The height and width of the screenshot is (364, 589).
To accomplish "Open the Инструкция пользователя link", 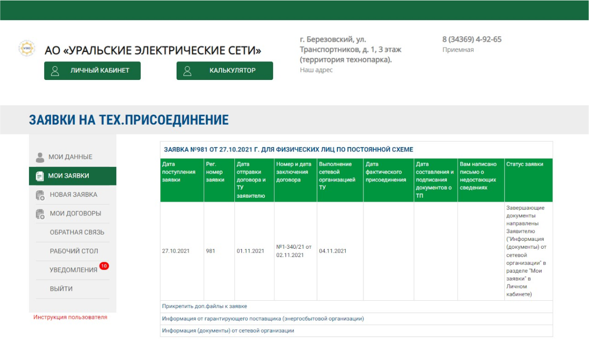I will click(x=70, y=317).
